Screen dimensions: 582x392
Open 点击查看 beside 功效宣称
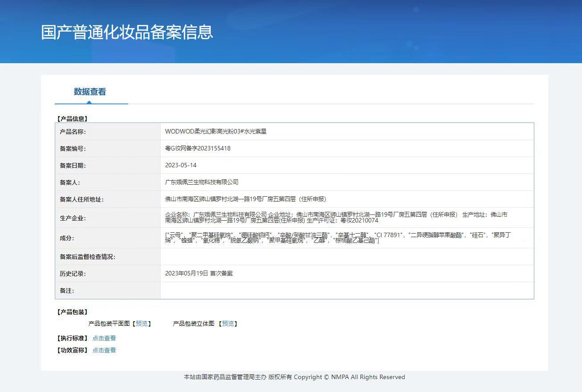pos(104,350)
